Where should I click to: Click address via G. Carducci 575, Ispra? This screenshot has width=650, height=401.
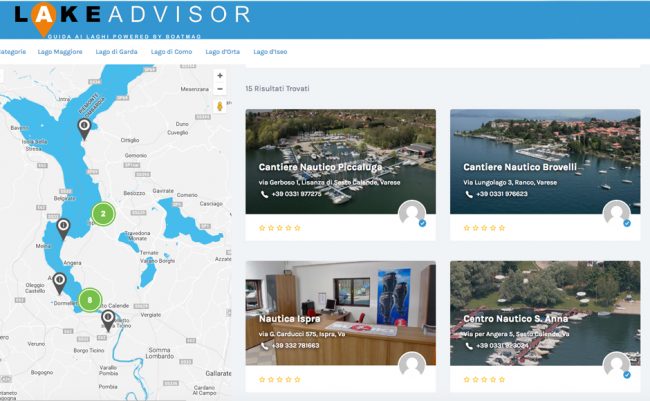(x=301, y=334)
